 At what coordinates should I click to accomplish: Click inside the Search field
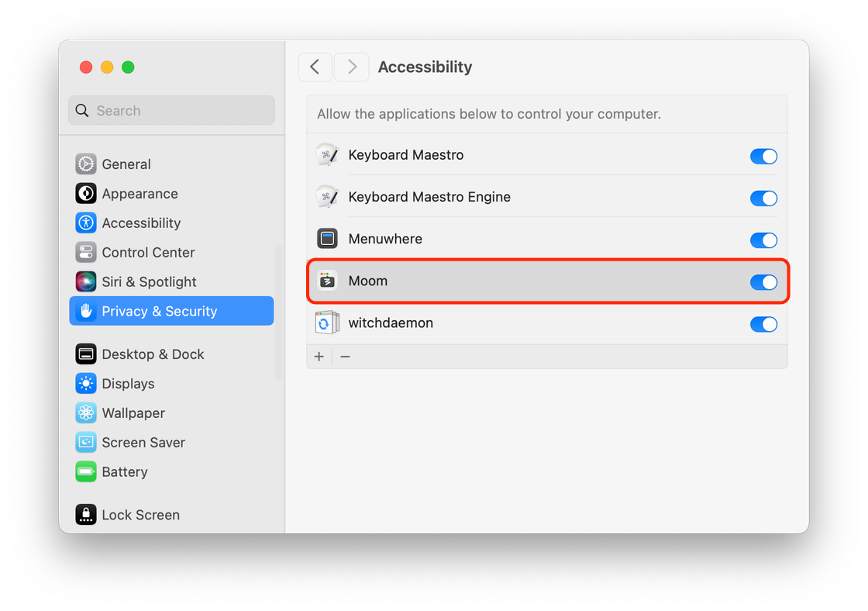coord(170,110)
